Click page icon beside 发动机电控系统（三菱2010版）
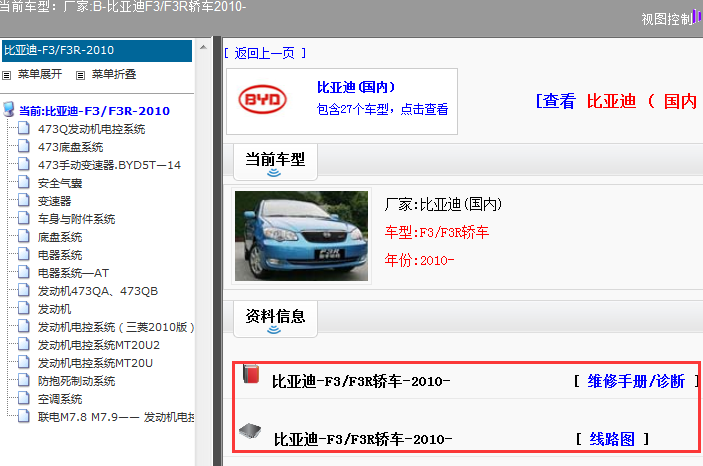703x466 pixels. [x=24, y=326]
